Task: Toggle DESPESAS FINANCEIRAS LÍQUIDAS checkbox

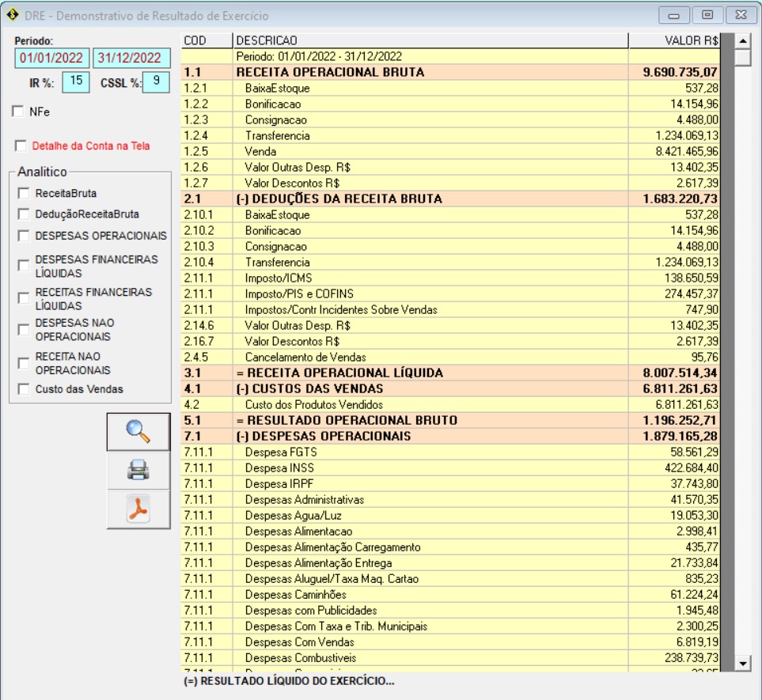Action: [24, 267]
